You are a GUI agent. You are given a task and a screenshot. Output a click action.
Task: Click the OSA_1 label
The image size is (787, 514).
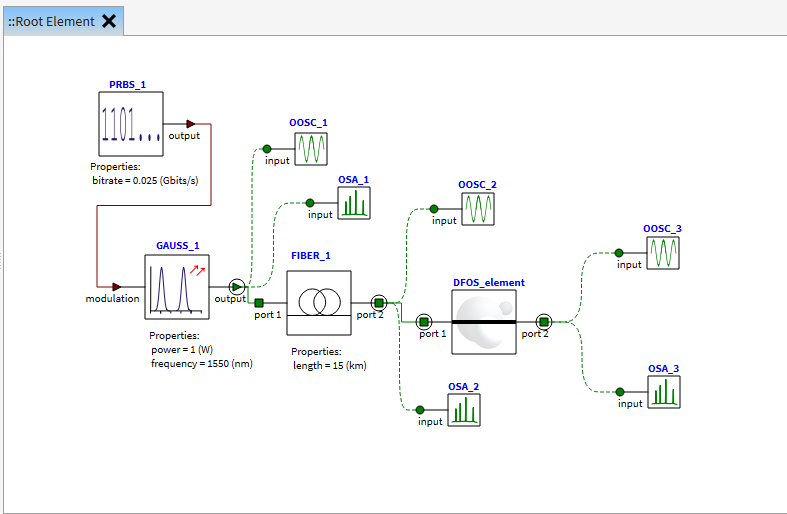click(353, 180)
